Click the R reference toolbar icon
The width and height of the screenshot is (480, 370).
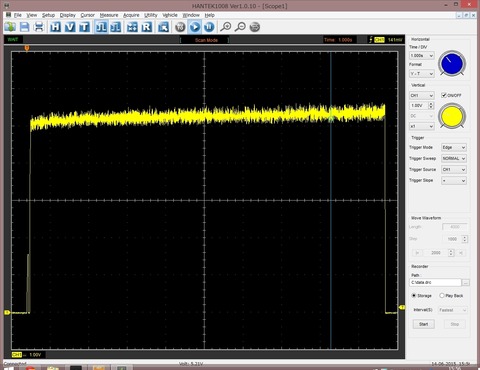[147, 27]
